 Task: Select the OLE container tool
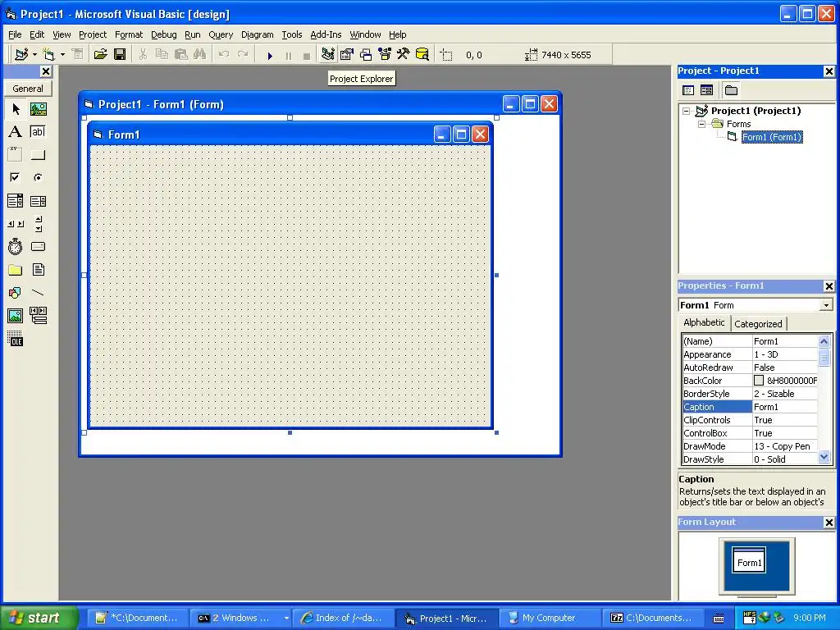click(x=16, y=339)
